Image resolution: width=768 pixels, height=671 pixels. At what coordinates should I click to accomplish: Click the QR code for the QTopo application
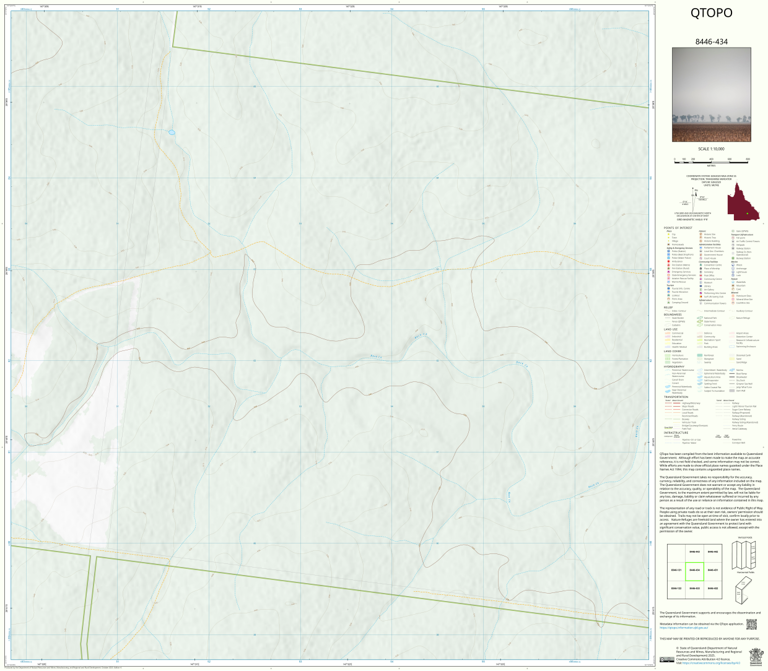pos(751,624)
